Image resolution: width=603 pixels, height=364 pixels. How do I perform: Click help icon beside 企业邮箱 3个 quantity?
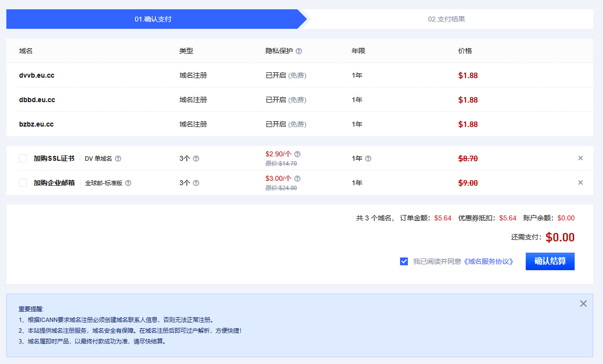(196, 183)
